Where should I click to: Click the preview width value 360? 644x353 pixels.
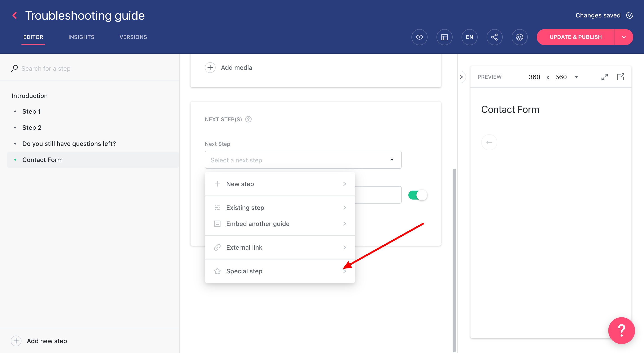534,77
